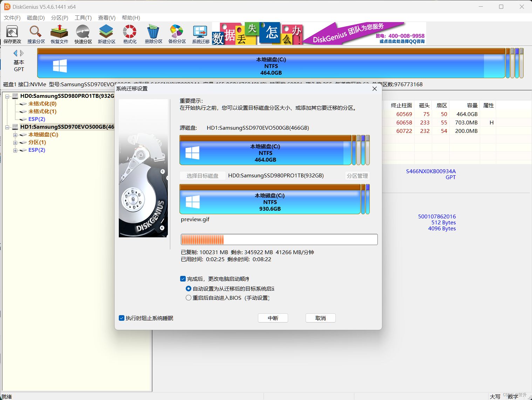Click the 保存更改 save changes toolbar icon
This screenshot has width=532, height=400.
pyautogui.click(x=12, y=34)
